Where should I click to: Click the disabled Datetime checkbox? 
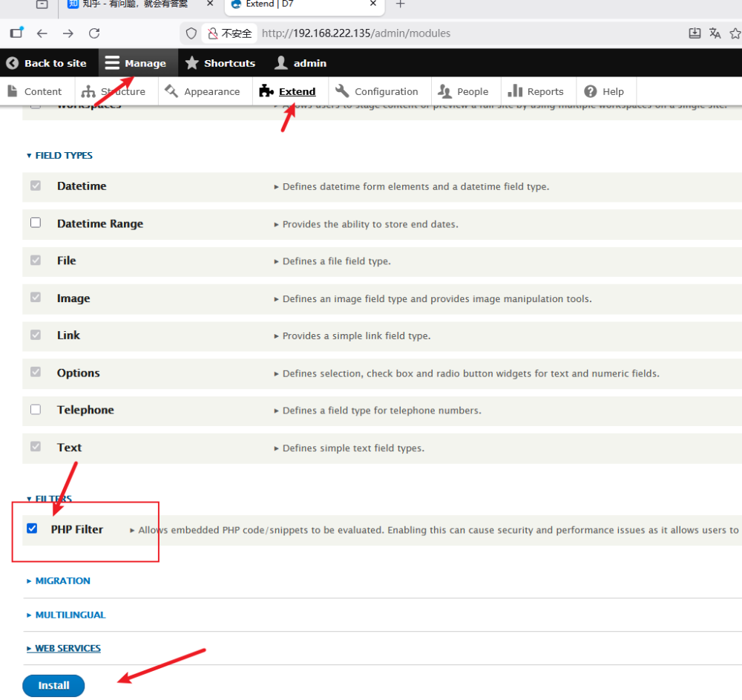tap(36, 186)
